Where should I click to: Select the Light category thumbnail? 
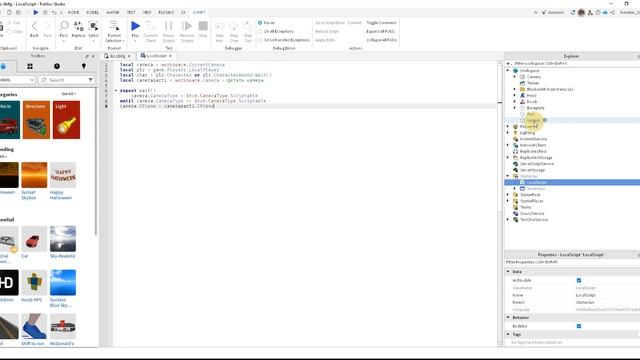(67, 120)
